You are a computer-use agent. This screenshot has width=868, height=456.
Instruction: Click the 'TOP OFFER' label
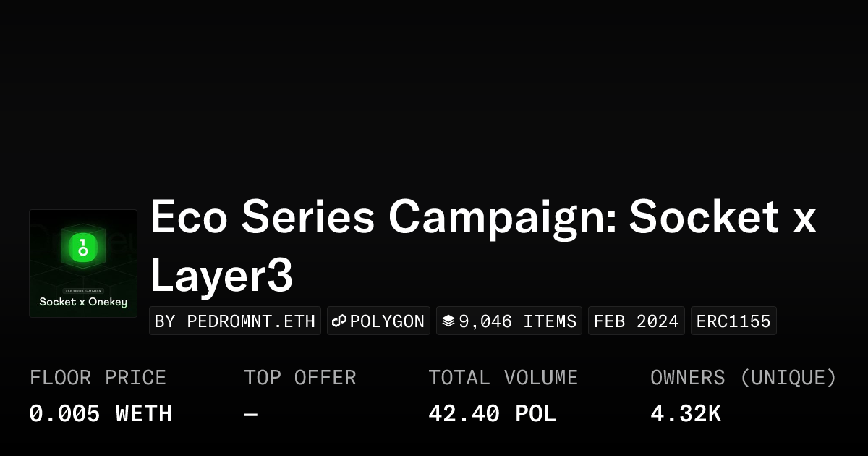point(299,377)
